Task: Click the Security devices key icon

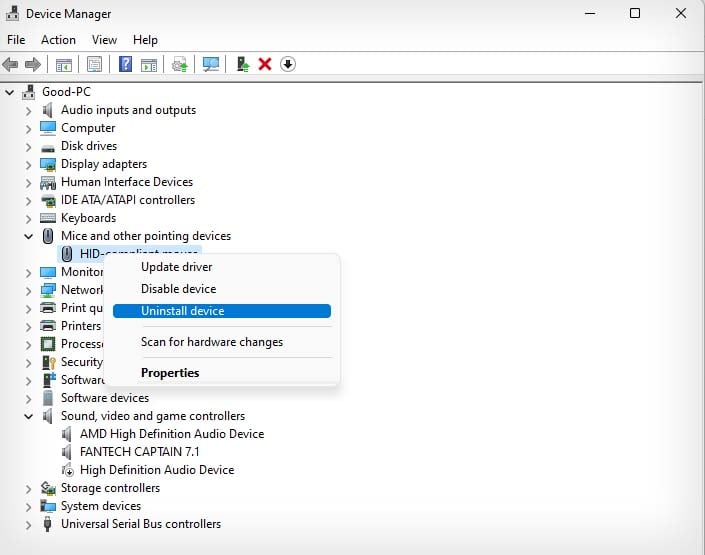Action: click(48, 362)
